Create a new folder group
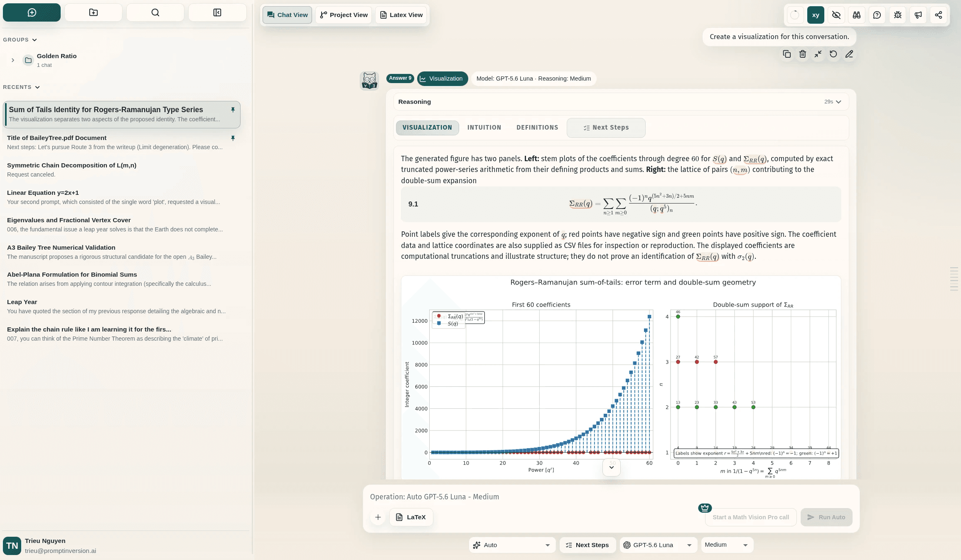The width and height of the screenshot is (961, 560). tap(93, 12)
